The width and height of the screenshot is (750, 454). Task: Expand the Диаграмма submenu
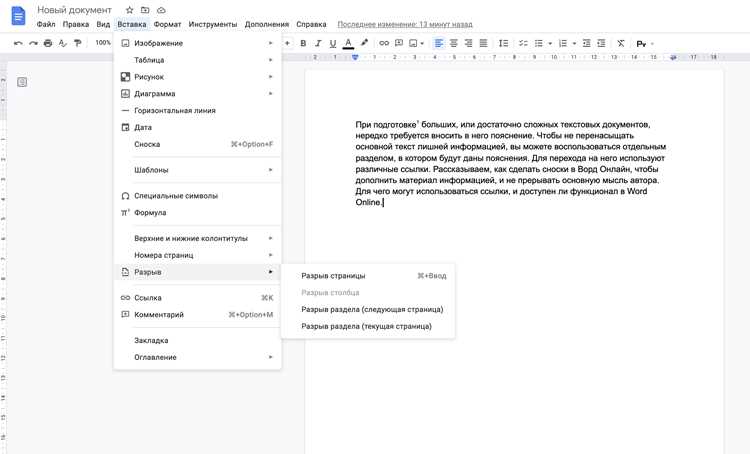coord(198,94)
